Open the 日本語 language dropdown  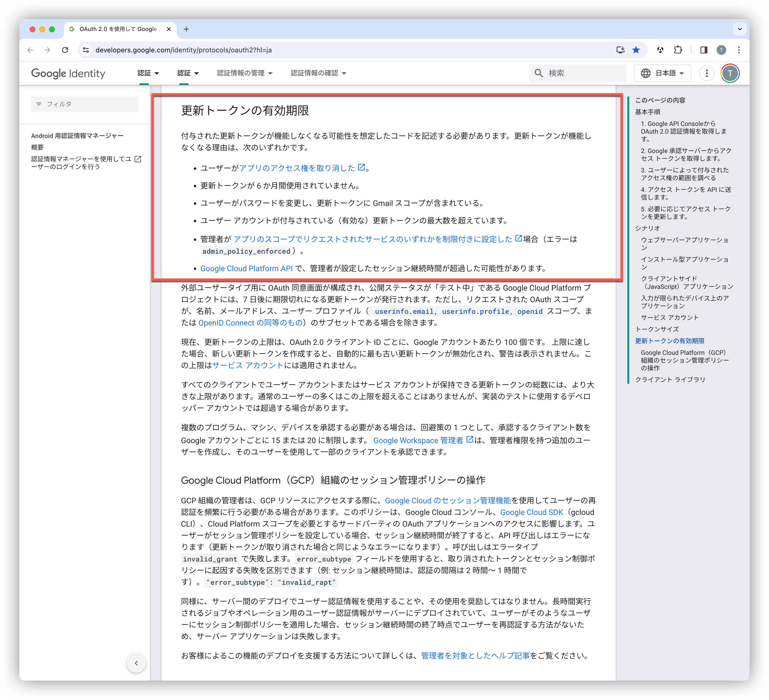pyautogui.click(x=663, y=73)
